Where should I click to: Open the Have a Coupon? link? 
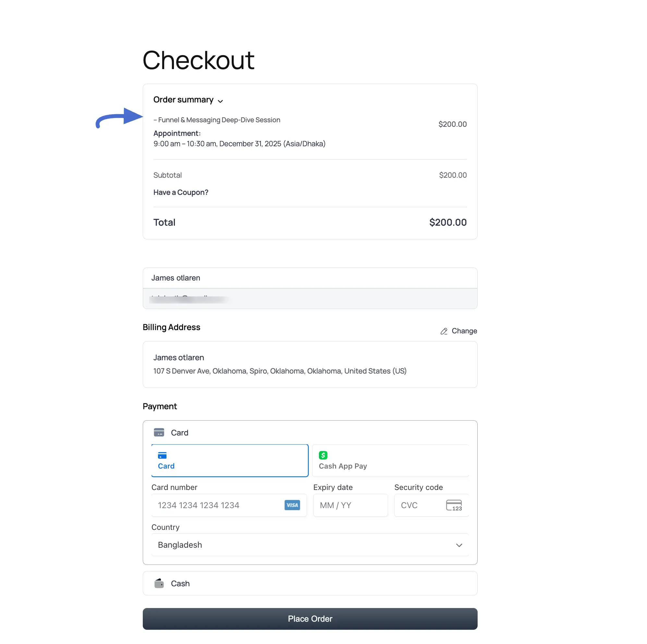coord(180,192)
